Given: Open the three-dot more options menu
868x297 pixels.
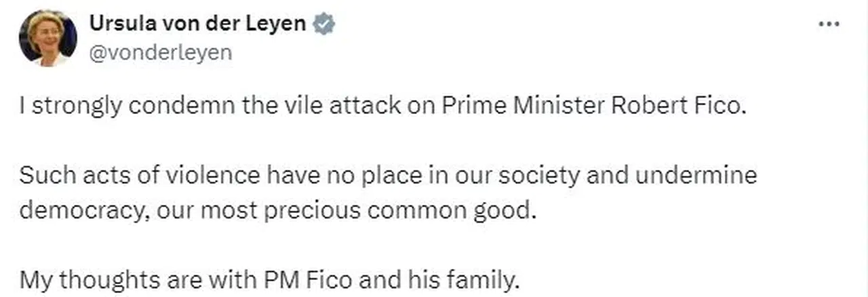Looking at the screenshot, I should [x=829, y=24].
